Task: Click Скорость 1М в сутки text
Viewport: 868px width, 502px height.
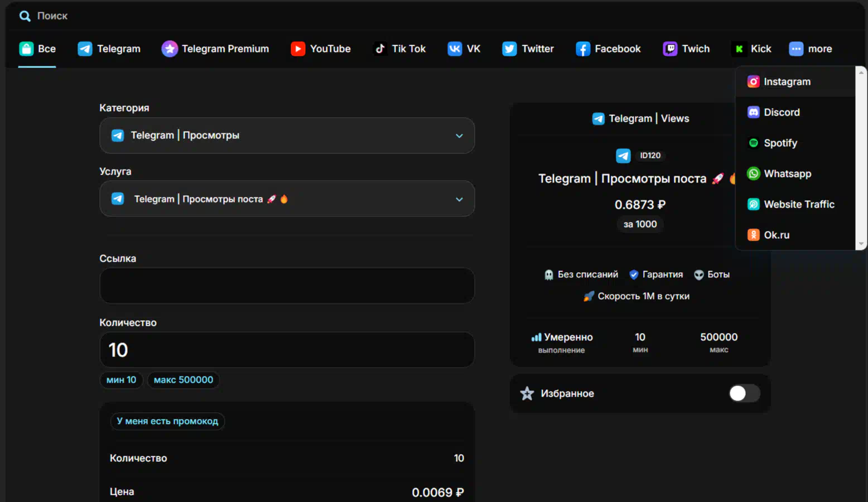Action: (644, 296)
